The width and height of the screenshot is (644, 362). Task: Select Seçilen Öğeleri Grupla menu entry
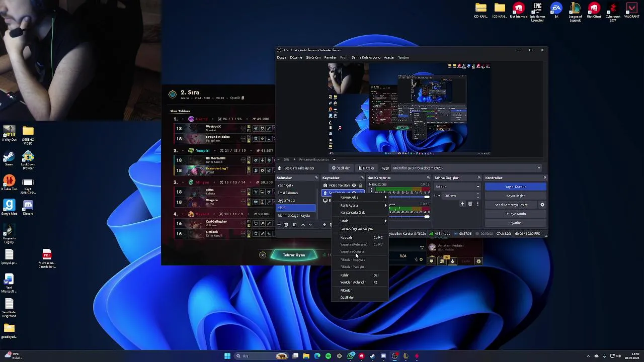click(360, 229)
